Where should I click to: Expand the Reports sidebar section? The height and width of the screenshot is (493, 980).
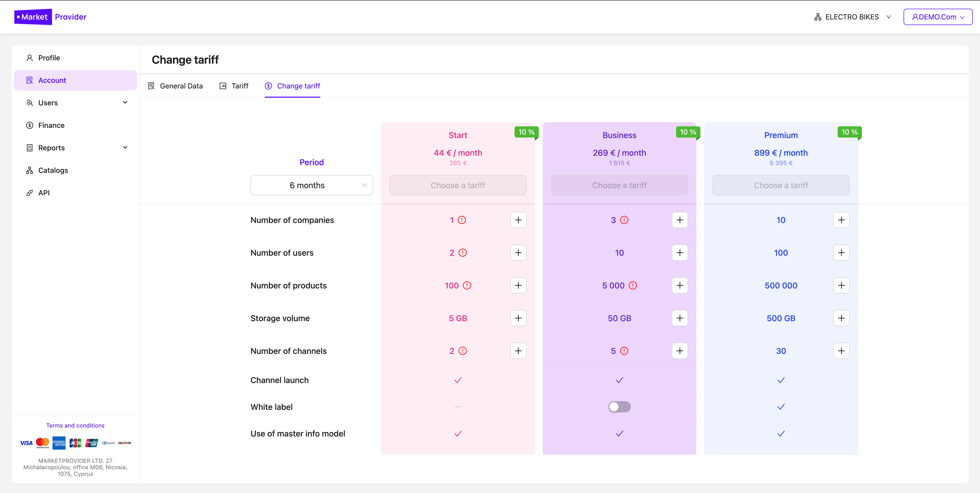click(126, 147)
